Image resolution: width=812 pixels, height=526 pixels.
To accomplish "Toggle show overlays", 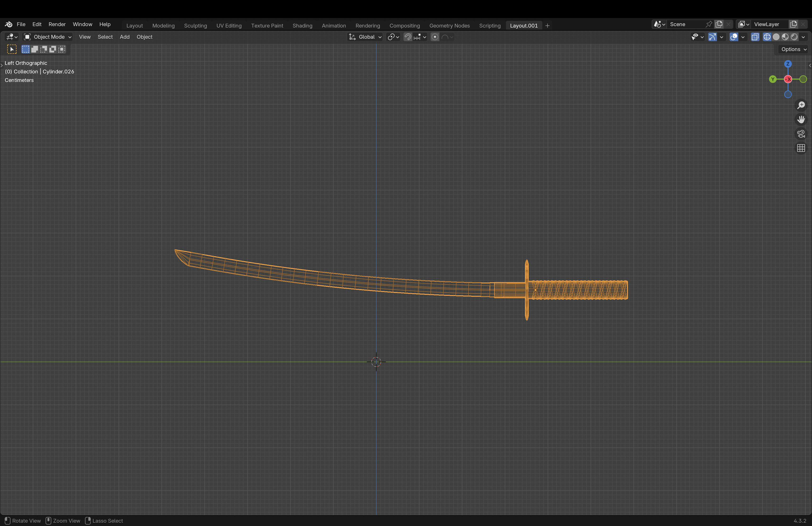I will point(733,37).
